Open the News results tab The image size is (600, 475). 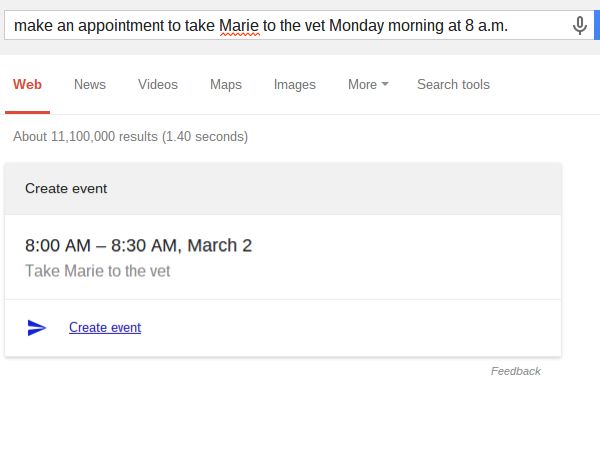[x=90, y=85]
